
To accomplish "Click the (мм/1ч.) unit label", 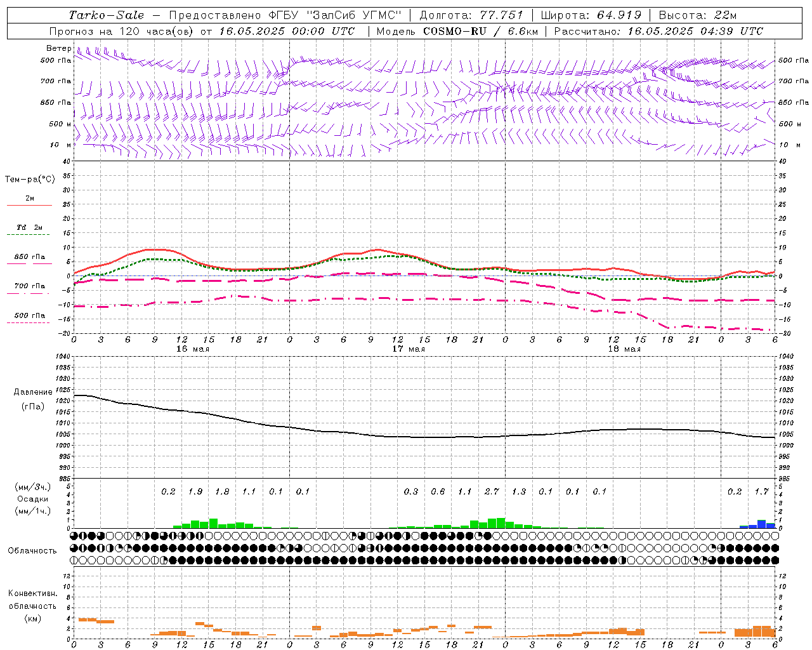I will pos(32,511).
